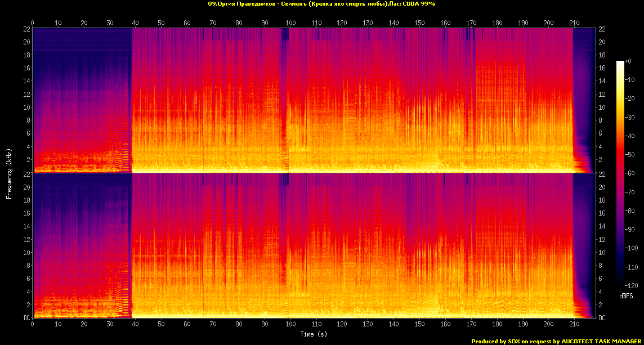This screenshot has width=644, height=345.
Task: Select the 150 mark on the bottom time axis
Action: coord(419,324)
